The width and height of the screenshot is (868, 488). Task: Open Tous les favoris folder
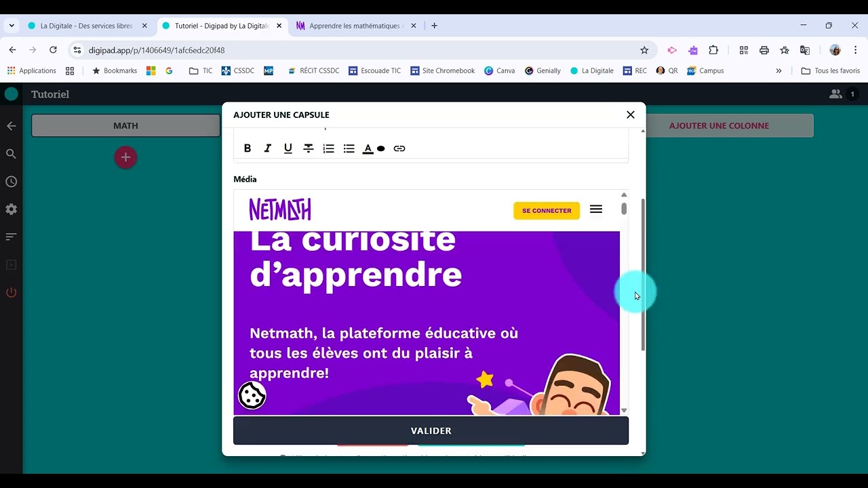(x=831, y=70)
